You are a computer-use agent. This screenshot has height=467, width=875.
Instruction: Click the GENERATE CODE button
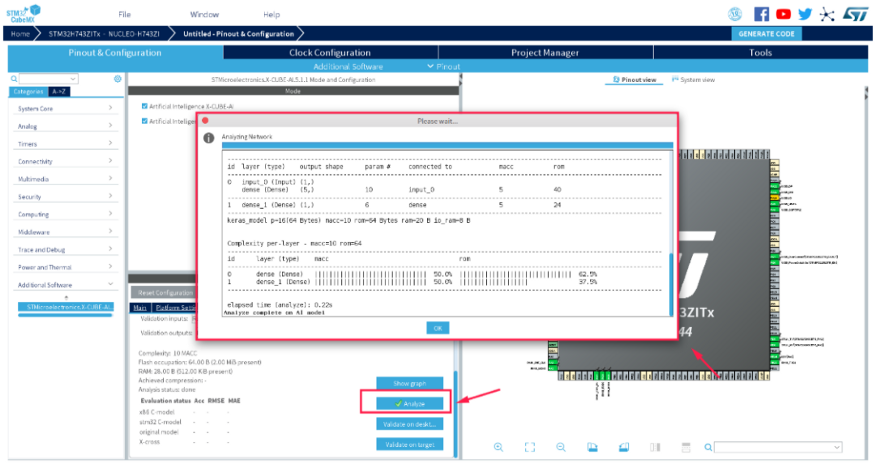tap(765, 34)
